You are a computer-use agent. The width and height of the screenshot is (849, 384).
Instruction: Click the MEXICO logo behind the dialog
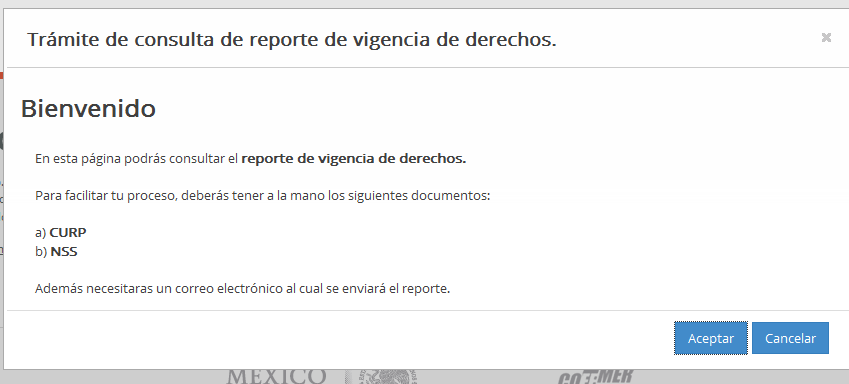click(x=276, y=376)
